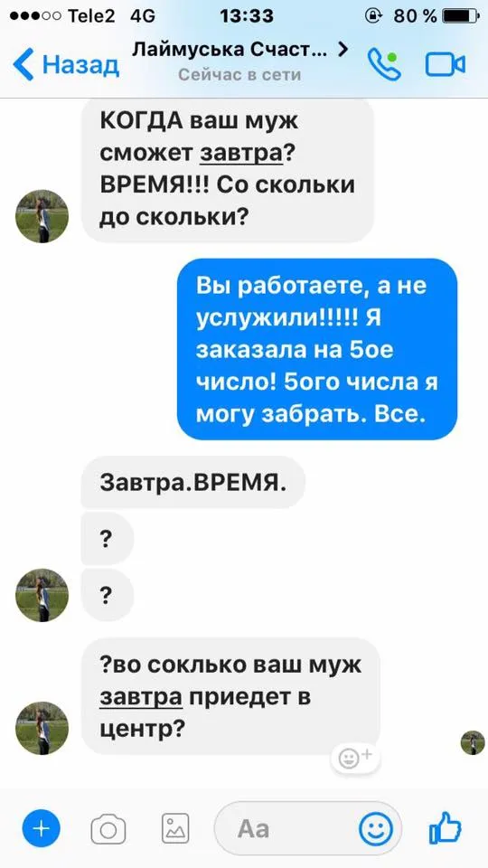Add a reaction to the last message
This screenshot has height=868, width=488.
point(354,759)
